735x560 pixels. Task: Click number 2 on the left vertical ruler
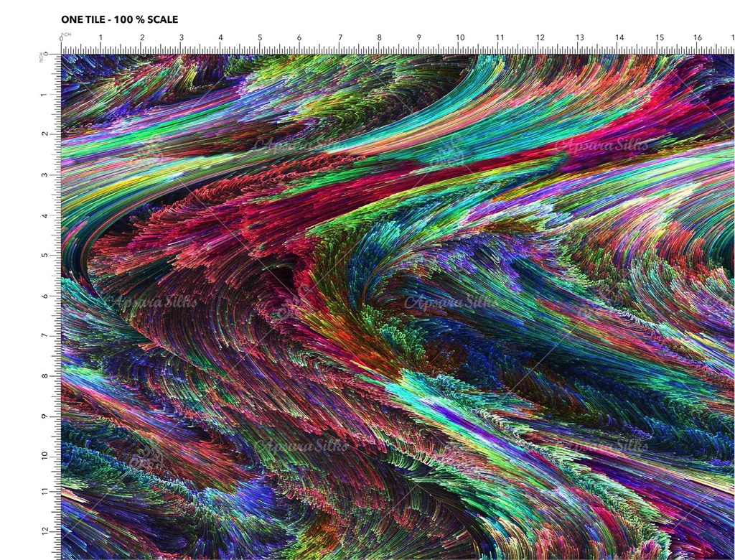[x=45, y=134]
